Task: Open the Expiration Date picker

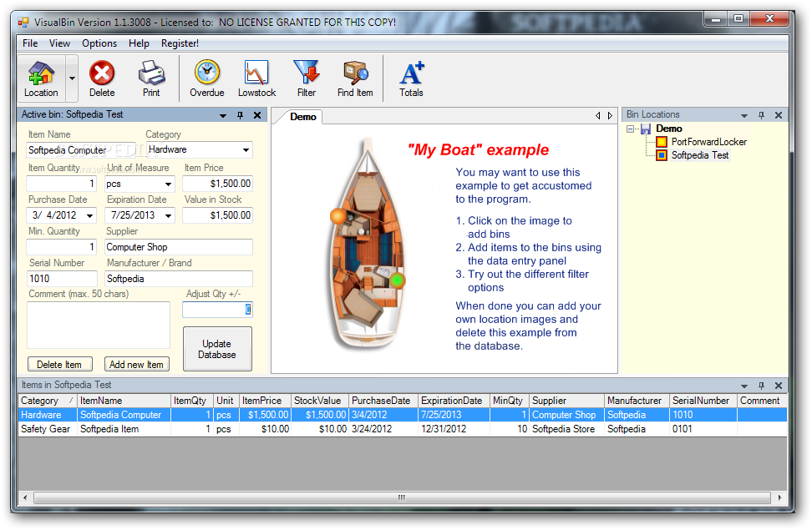Action: (168, 215)
